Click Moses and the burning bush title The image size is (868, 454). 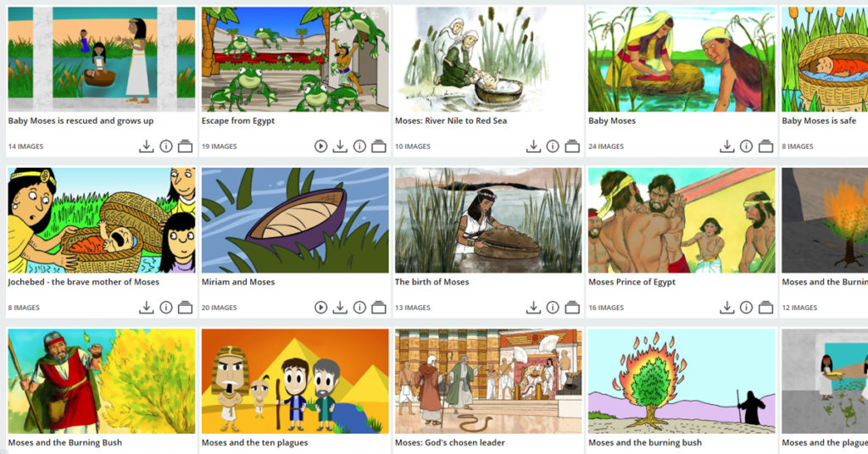pyautogui.click(x=645, y=442)
